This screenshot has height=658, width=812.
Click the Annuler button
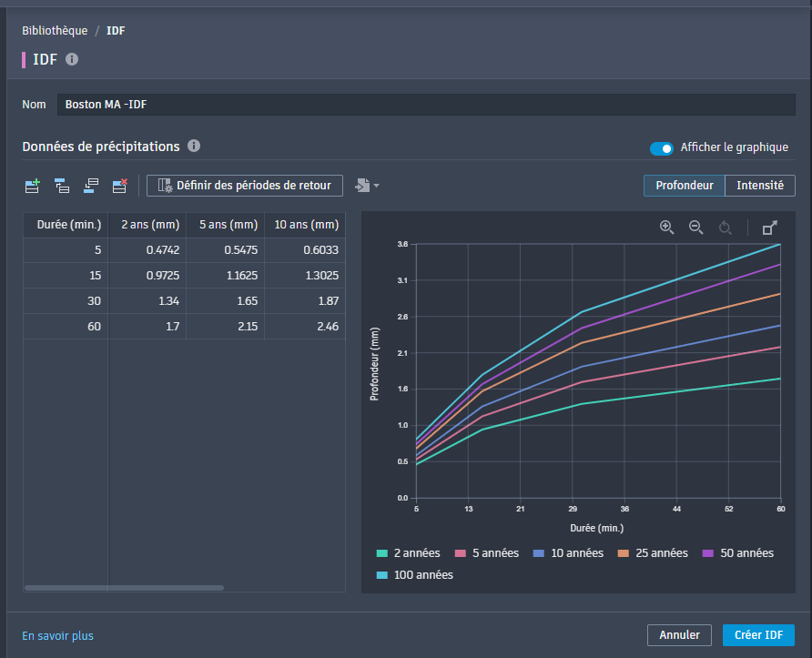[679, 634]
